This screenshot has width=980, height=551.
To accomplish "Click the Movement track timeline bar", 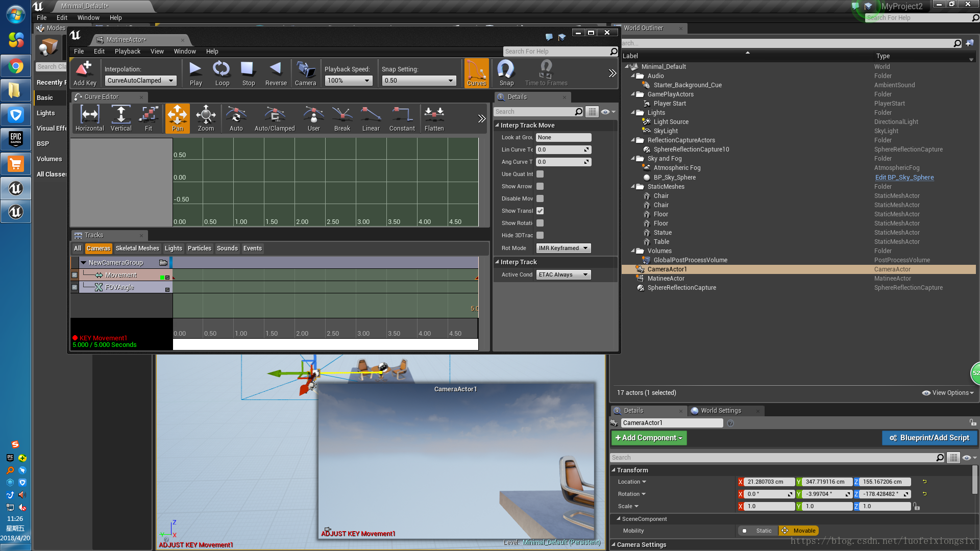I will [x=325, y=275].
